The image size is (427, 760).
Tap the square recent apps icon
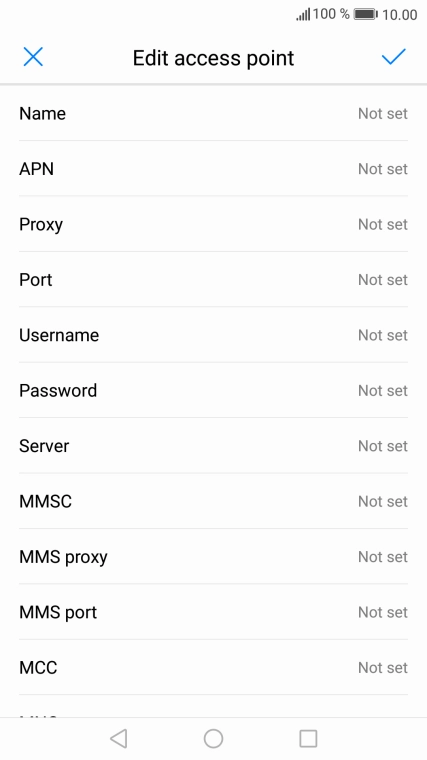click(308, 739)
